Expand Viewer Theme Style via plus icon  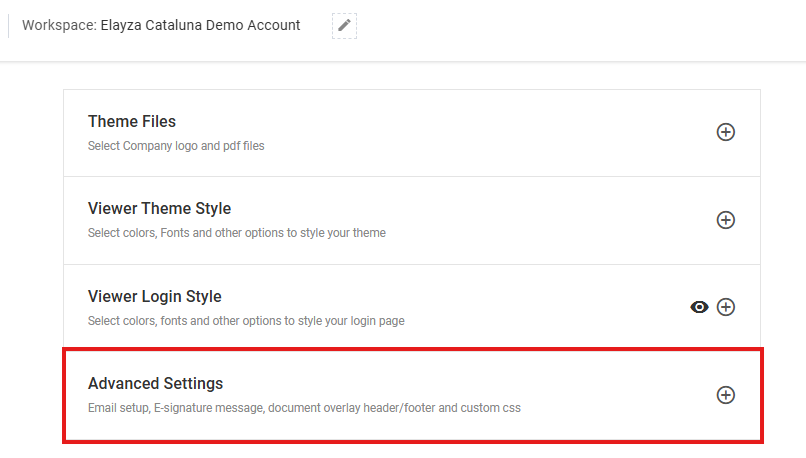725,220
